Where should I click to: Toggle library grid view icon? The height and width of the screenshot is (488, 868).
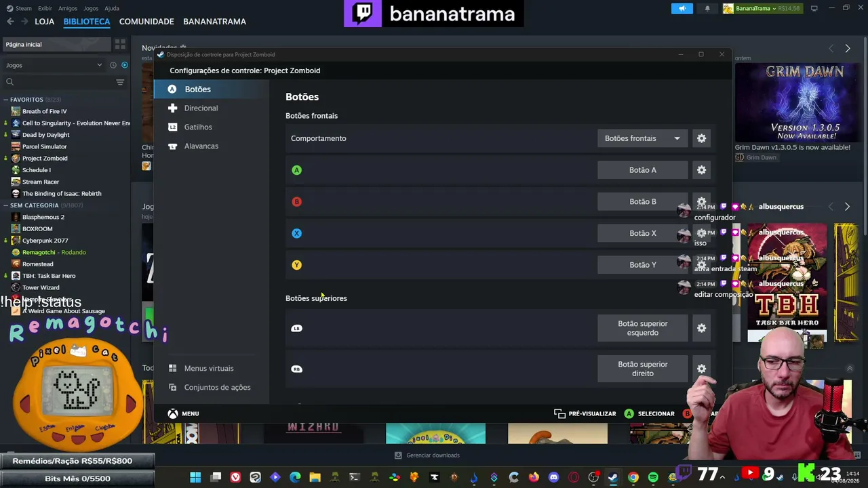pos(120,44)
